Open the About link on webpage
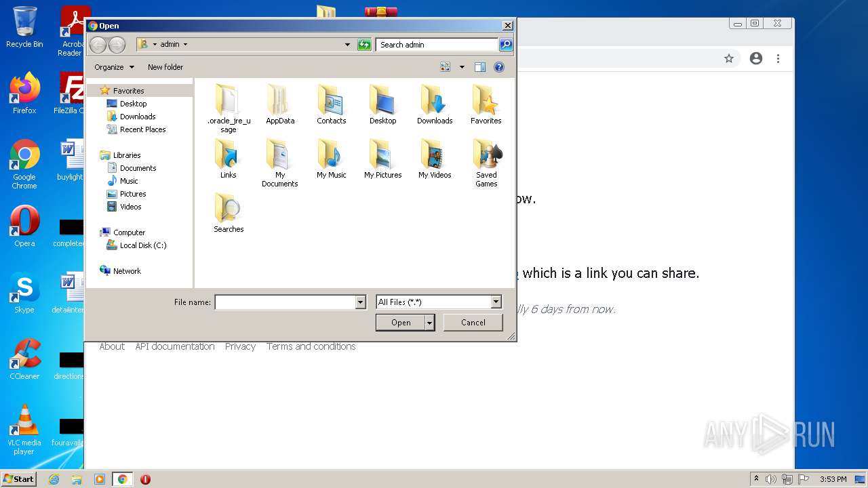The image size is (868, 488). tap(112, 346)
